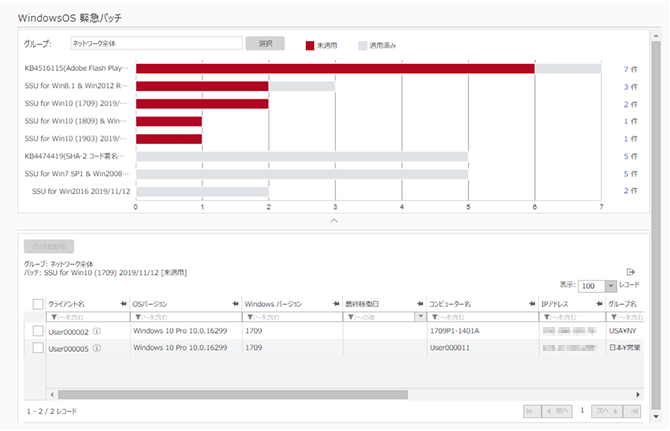This screenshot has width=670, height=431.
Task: Click red 未適用 bar for KB4516115
Action: [x=335, y=68]
